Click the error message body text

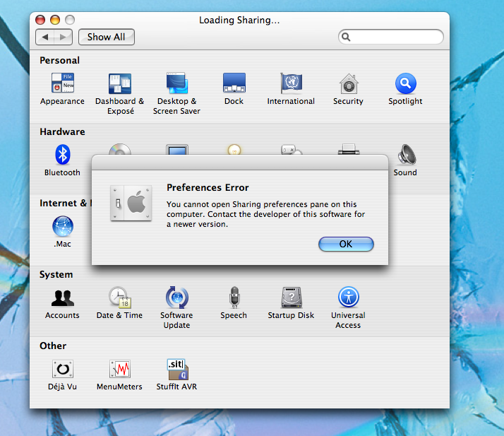265,214
